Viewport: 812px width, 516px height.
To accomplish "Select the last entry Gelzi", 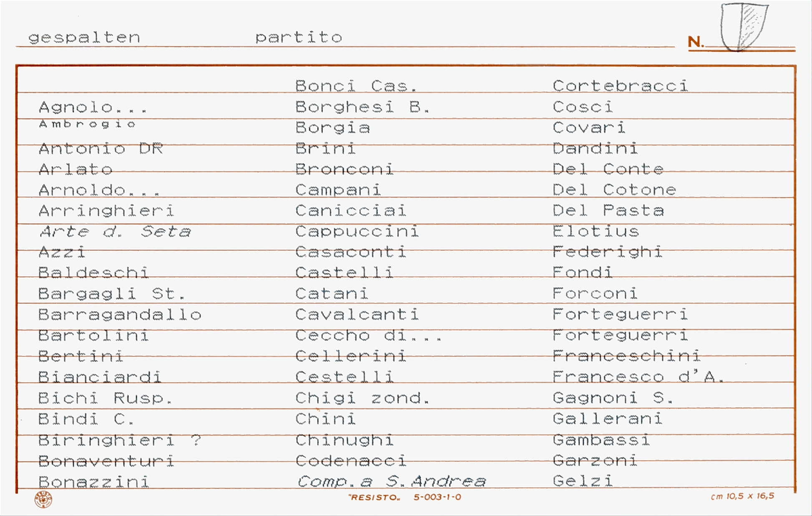I will tap(583, 481).
